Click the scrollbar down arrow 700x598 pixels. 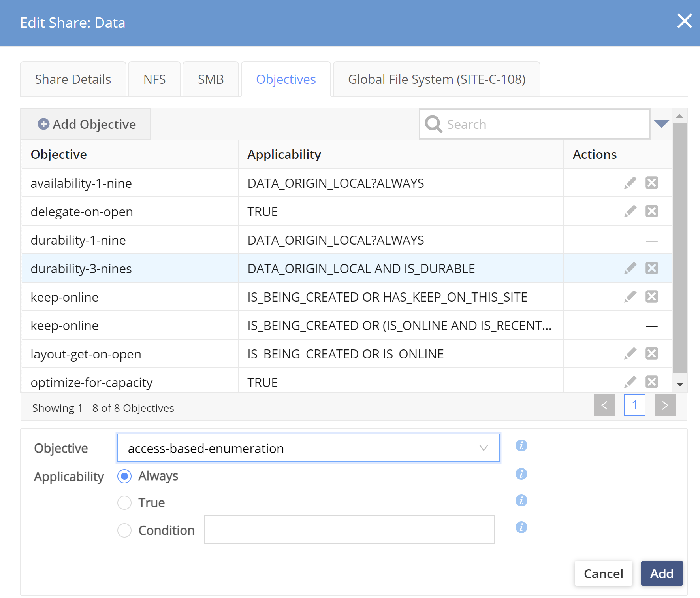click(680, 384)
